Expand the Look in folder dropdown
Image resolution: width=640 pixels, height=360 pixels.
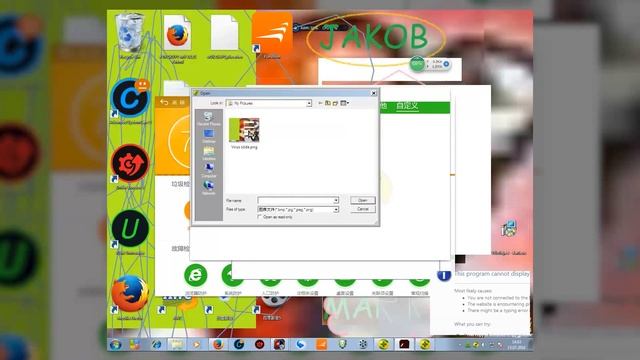309,103
